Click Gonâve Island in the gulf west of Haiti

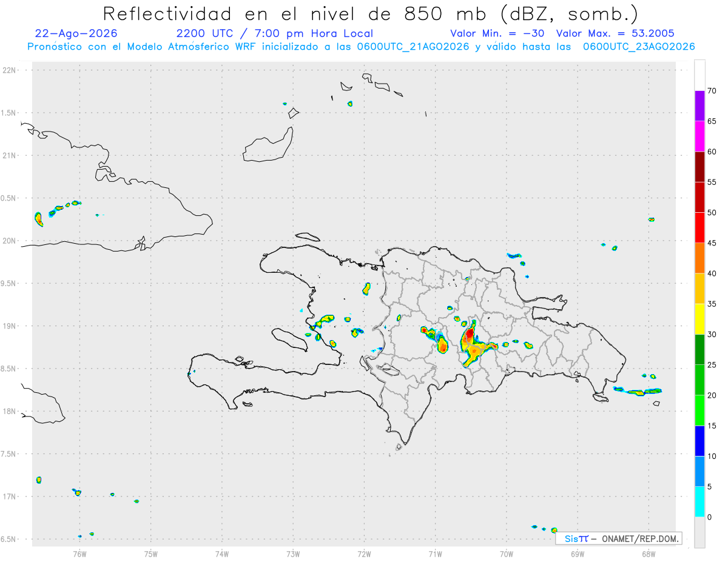point(289,338)
